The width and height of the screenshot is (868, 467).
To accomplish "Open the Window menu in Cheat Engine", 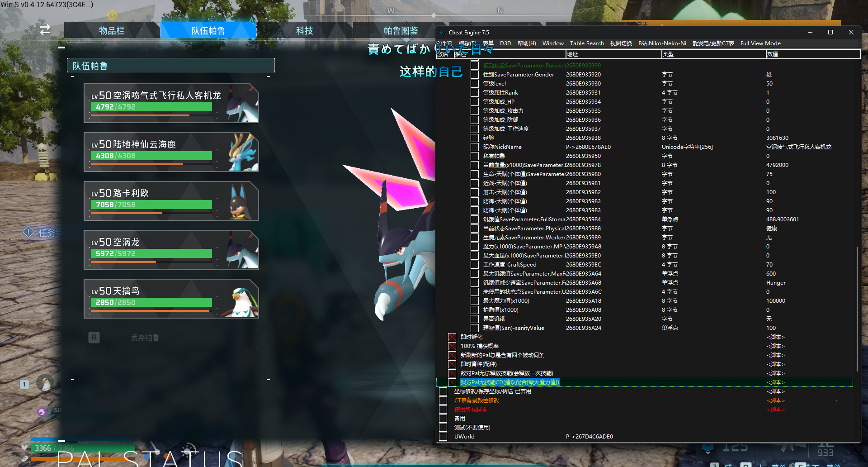I will 553,43.
